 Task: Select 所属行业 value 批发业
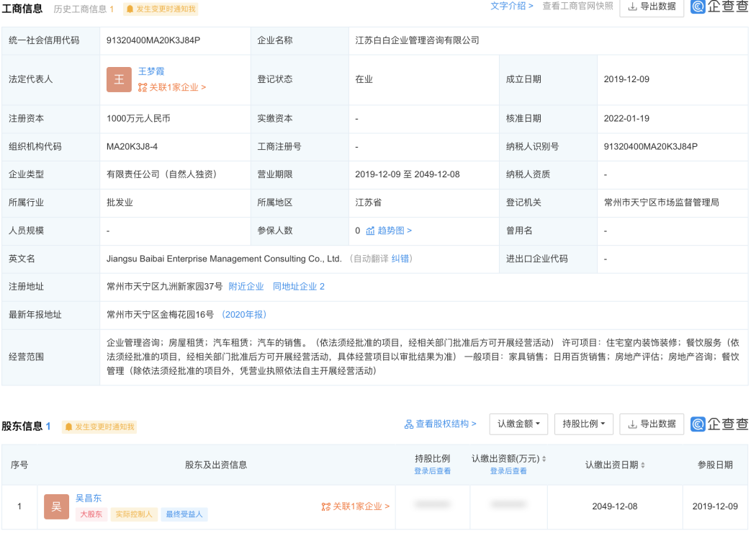pyautogui.click(x=120, y=202)
